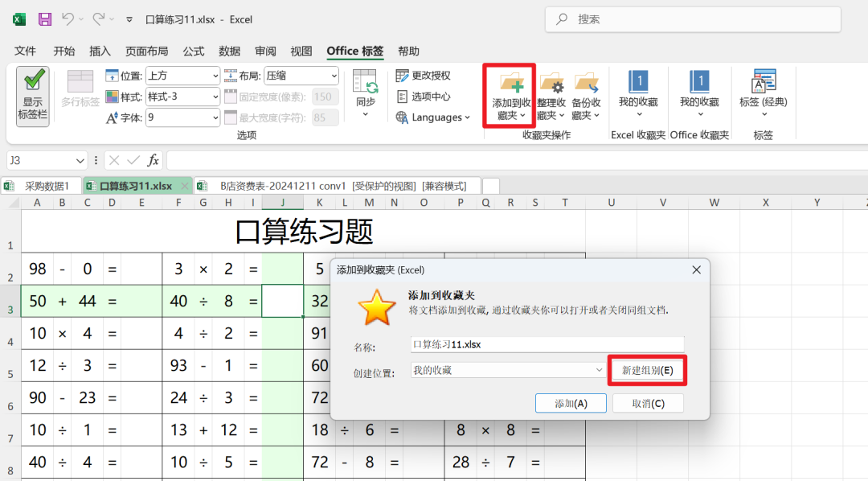Open 添加到收藏夹 on the ribbon
Viewport: 868px width, 481px height.
pos(509,95)
